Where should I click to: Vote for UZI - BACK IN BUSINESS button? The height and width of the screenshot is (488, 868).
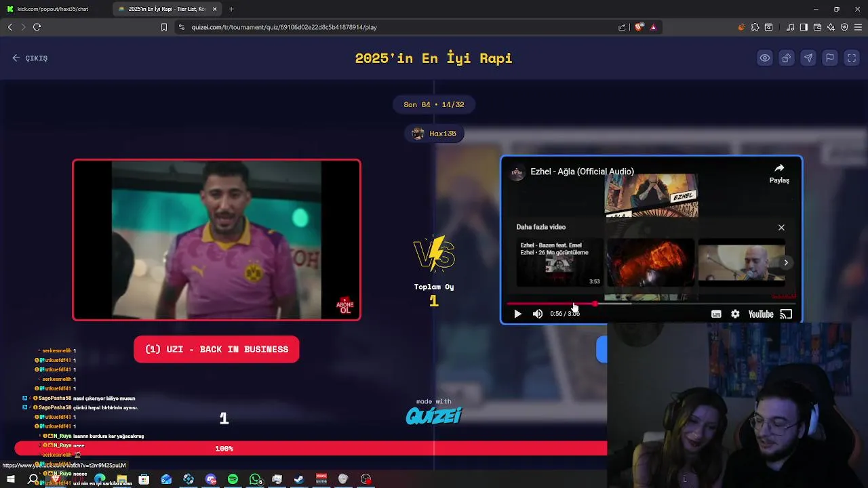(x=216, y=349)
